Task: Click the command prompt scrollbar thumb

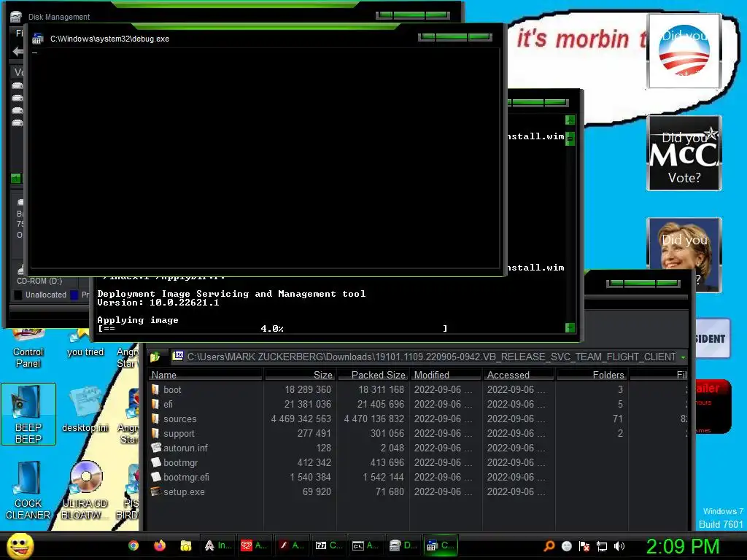Action: click(x=570, y=139)
